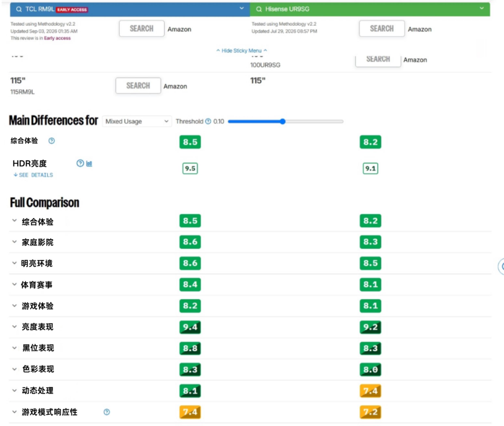Click the Hisense UR9SG header SEARCH button
The height and width of the screenshot is (426, 504).
click(x=382, y=28)
